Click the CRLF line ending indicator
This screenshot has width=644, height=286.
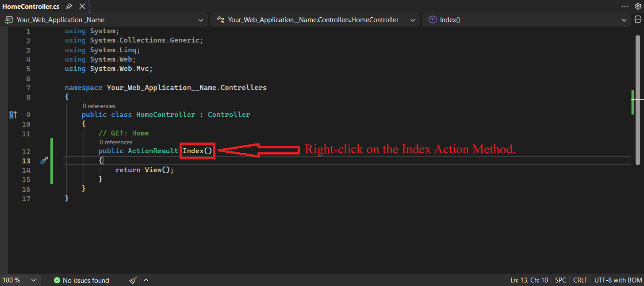(x=580, y=280)
